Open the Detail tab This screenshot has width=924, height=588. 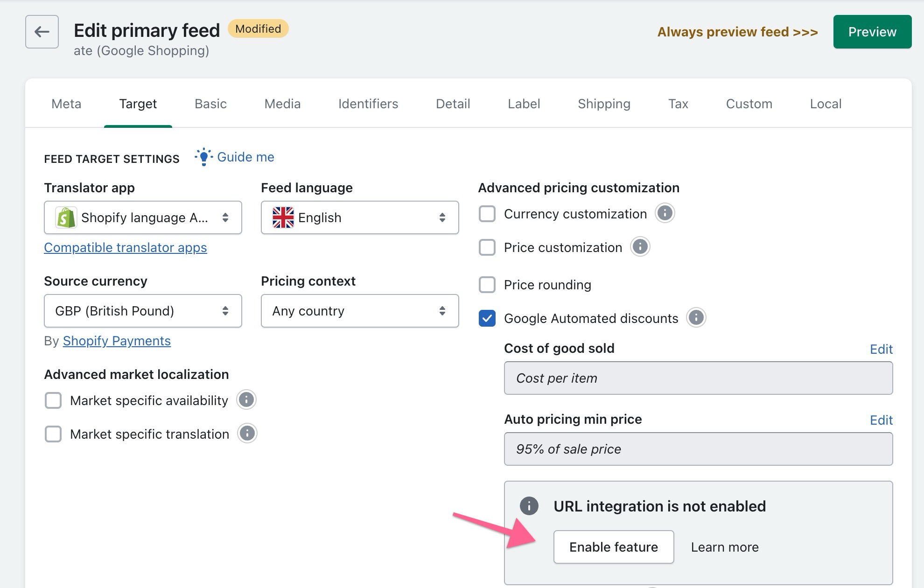(x=453, y=104)
